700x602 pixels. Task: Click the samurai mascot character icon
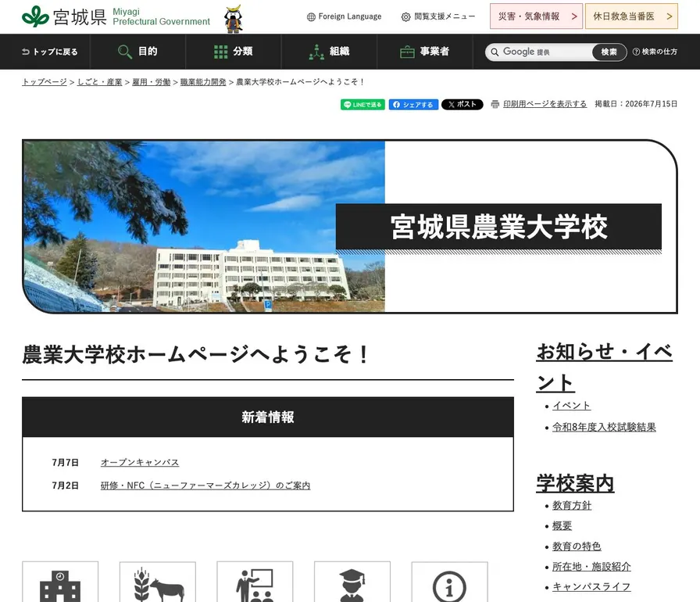coord(234,20)
